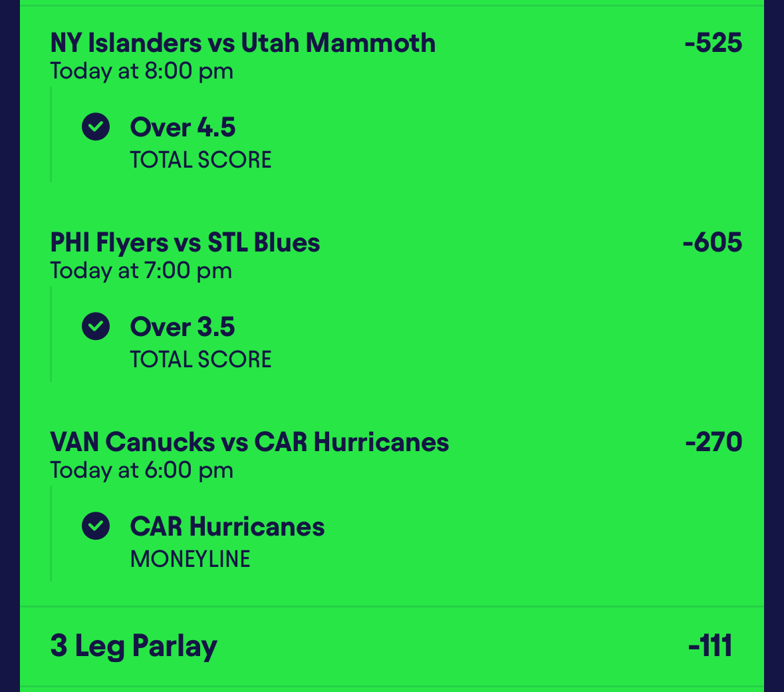The width and height of the screenshot is (784, 692).
Task: Click the checkmark icon beside Over 4.5
Action: 96,126
